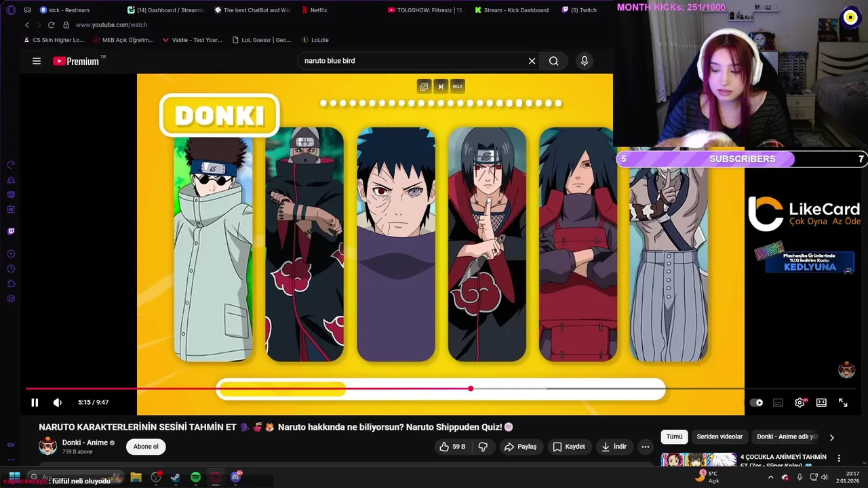Open options for 4 ÇOCUKLA ANİMEYİ video
This screenshot has width=868, height=488.
click(x=839, y=458)
